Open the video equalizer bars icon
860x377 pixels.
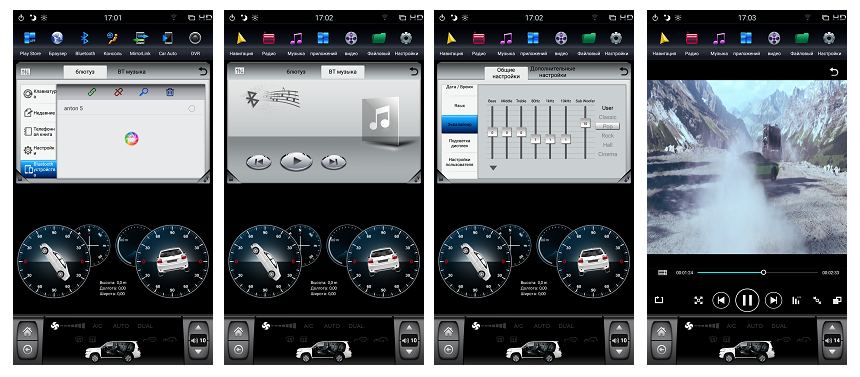(796, 300)
